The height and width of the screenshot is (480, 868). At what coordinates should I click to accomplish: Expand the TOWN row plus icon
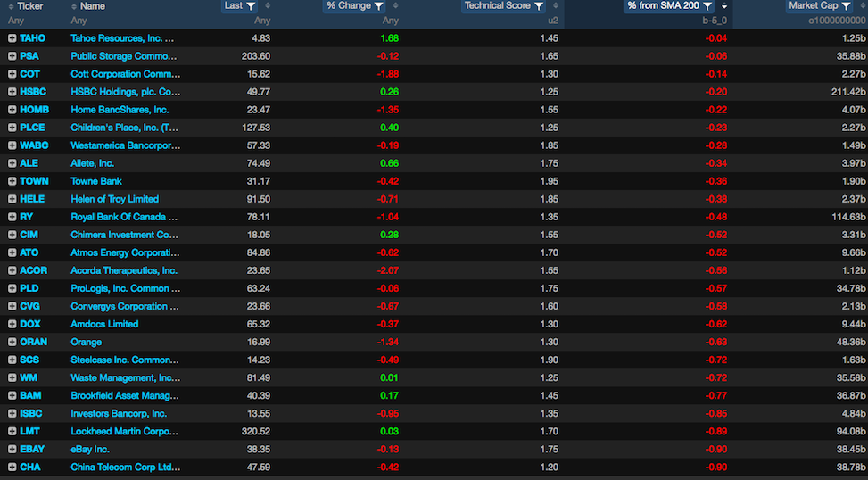pos(12,181)
